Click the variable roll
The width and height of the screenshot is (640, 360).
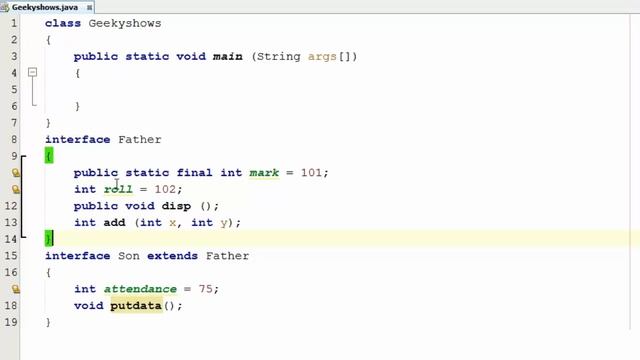[x=118, y=189]
